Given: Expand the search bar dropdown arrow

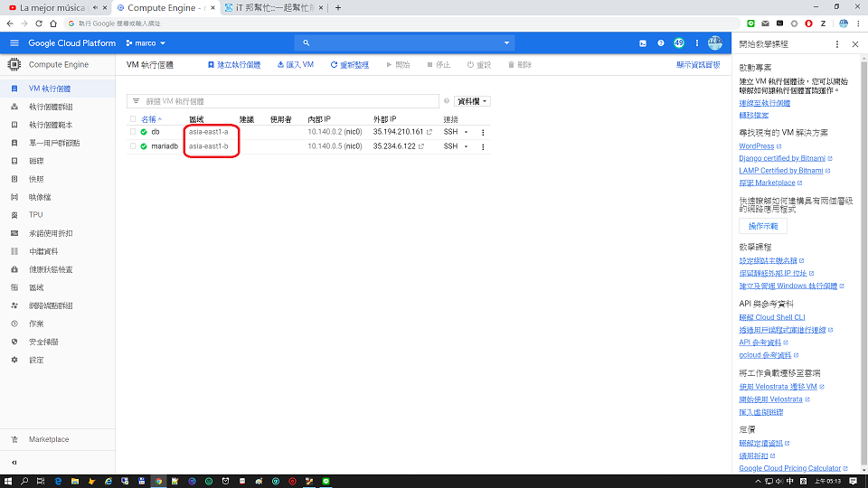Looking at the screenshot, I should tap(506, 43).
